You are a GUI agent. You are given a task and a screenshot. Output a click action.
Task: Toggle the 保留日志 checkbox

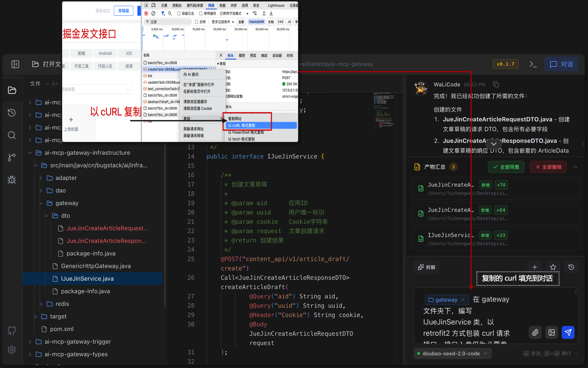pos(179,13)
